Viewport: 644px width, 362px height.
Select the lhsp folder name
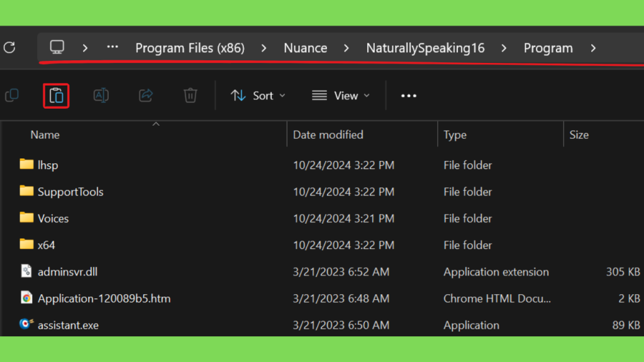tap(48, 165)
